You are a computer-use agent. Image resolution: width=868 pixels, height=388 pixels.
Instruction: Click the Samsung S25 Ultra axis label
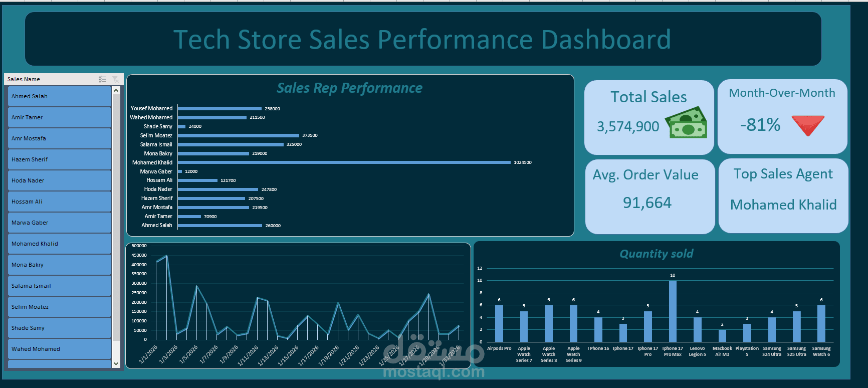(796, 351)
